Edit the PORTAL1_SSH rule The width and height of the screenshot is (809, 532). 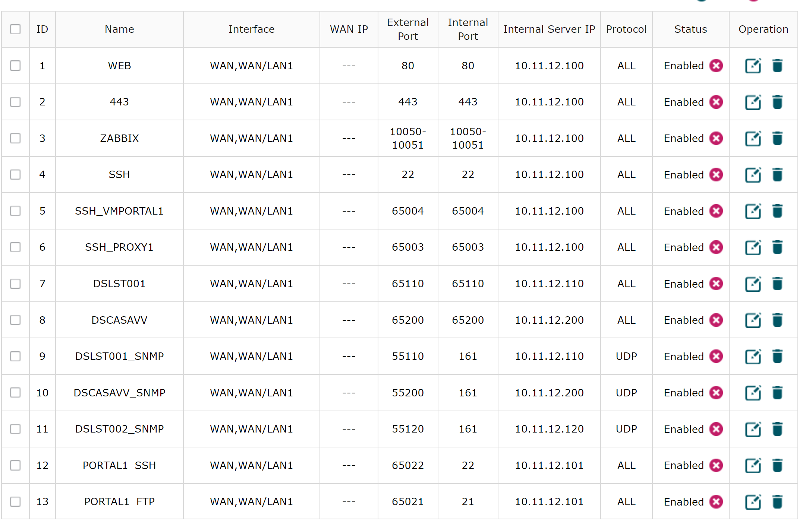point(752,466)
